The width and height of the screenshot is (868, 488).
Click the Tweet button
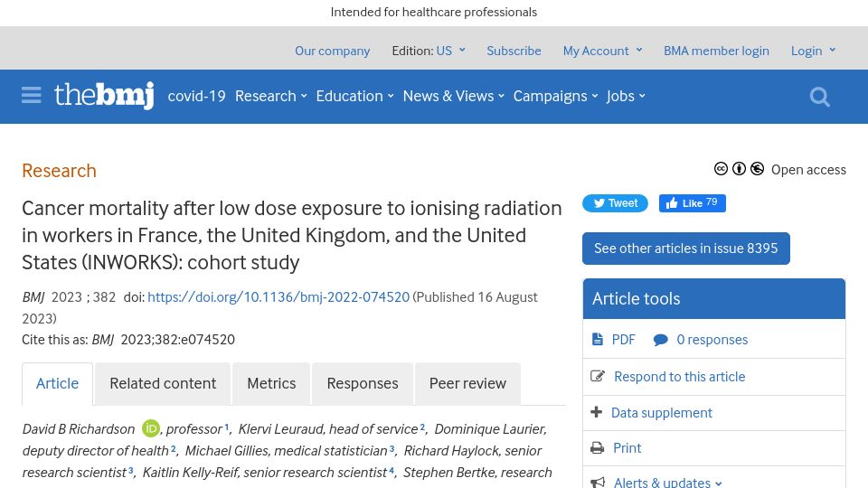615,203
